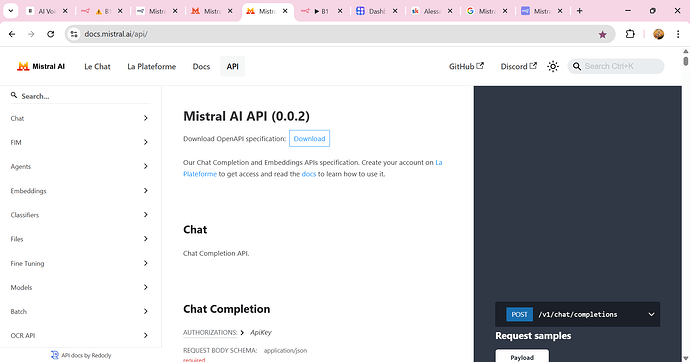The width and height of the screenshot is (690, 362).
Task: Close the Dashl tab
Action: (395, 11)
